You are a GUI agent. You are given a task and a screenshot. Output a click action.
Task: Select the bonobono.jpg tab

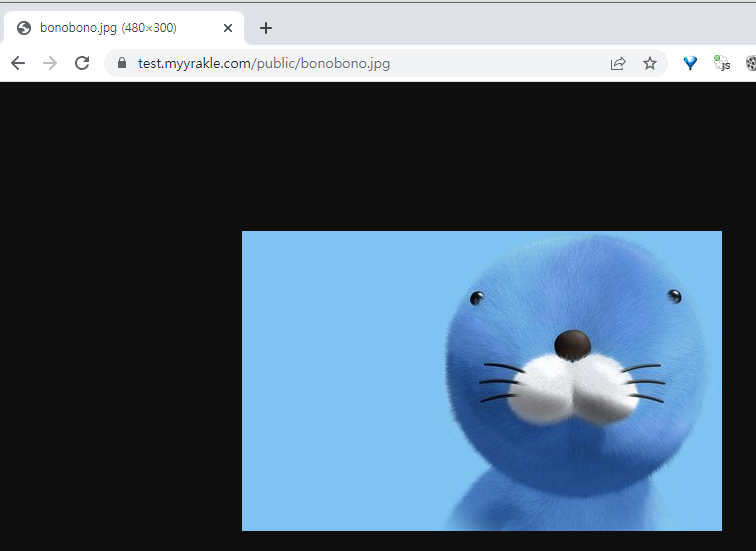tap(124, 28)
